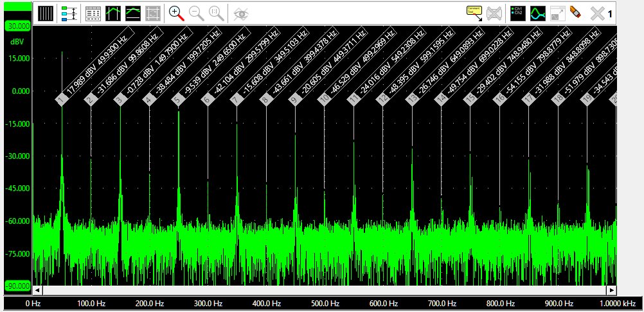Close graph 1 with the gray X
This screenshot has height=312, width=644.
click(597, 14)
